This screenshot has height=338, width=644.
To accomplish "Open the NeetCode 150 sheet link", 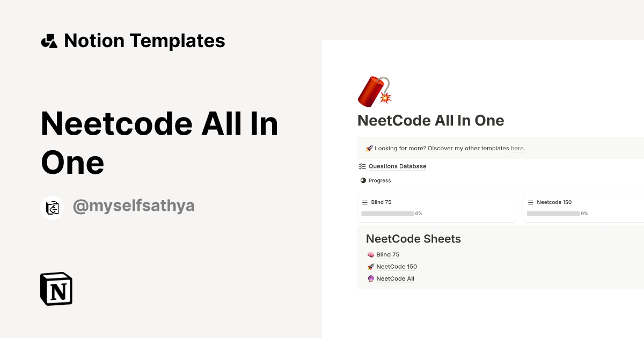I will [x=396, y=267].
